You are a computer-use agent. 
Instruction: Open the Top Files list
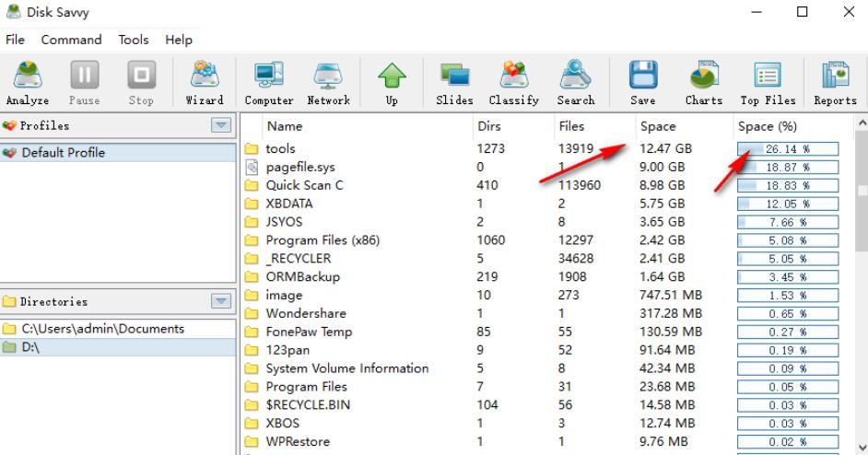(768, 82)
